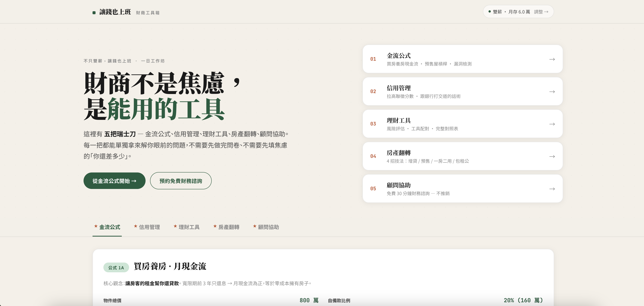Click the arrow icon on the 金流公式 card

(x=552, y=59)
